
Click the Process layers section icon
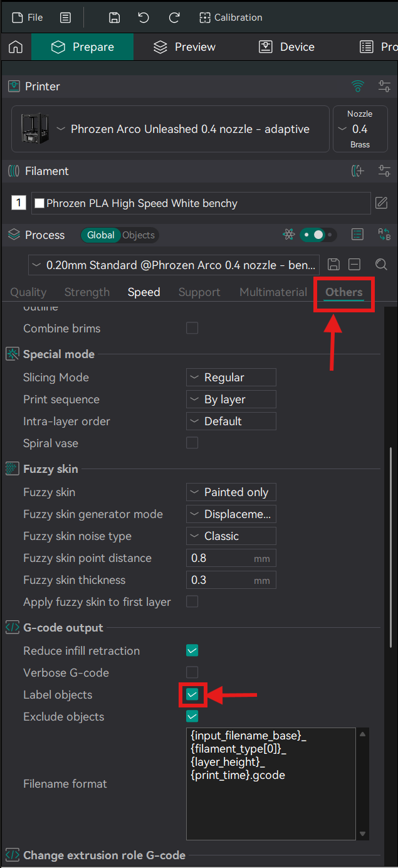point(14,235)
